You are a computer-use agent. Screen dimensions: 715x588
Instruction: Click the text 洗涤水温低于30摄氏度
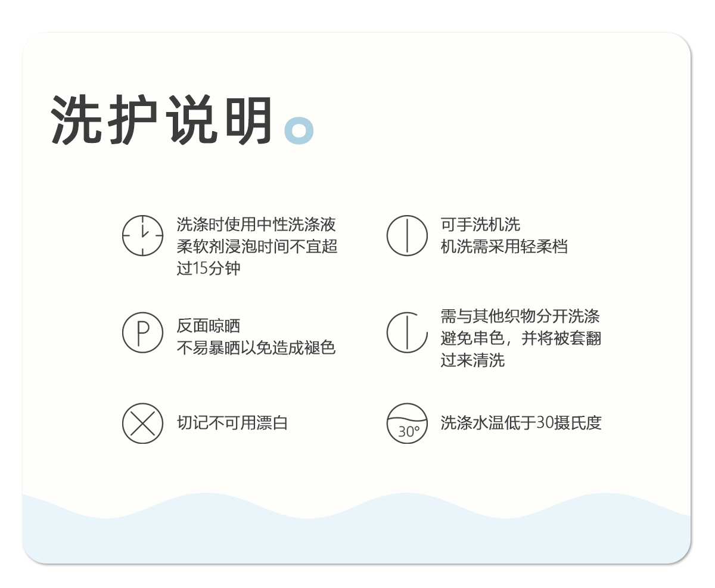pos(521,423)
